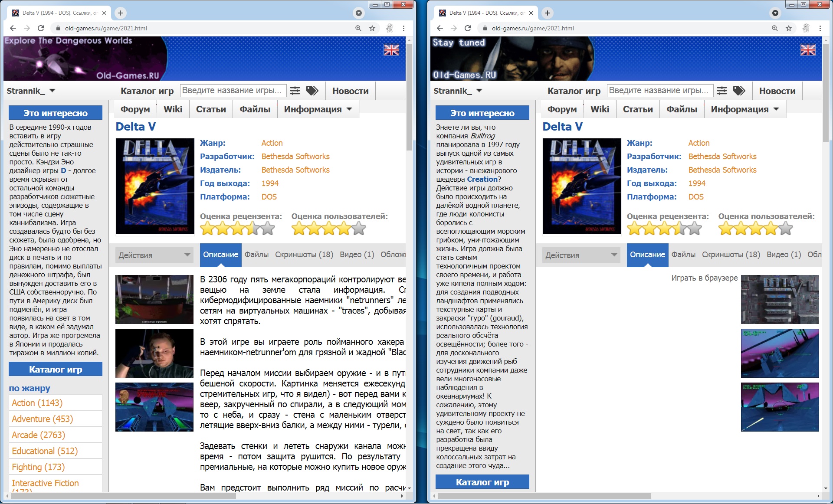833x504 pixels.
Task: Click search field Введите название игры, left window
Action: [233, 91]
